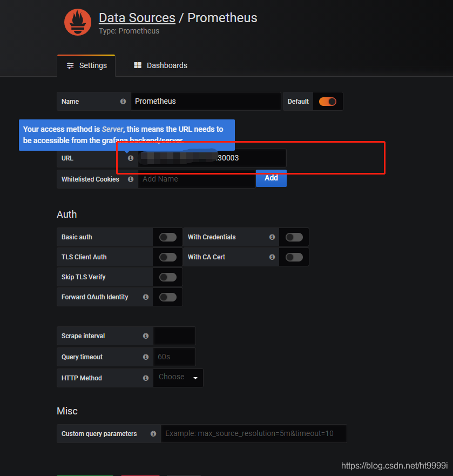This screenshot has height=476, width=453.
Task: Click the Forward OAuth Identity info icon
Action: click(146, 297)
